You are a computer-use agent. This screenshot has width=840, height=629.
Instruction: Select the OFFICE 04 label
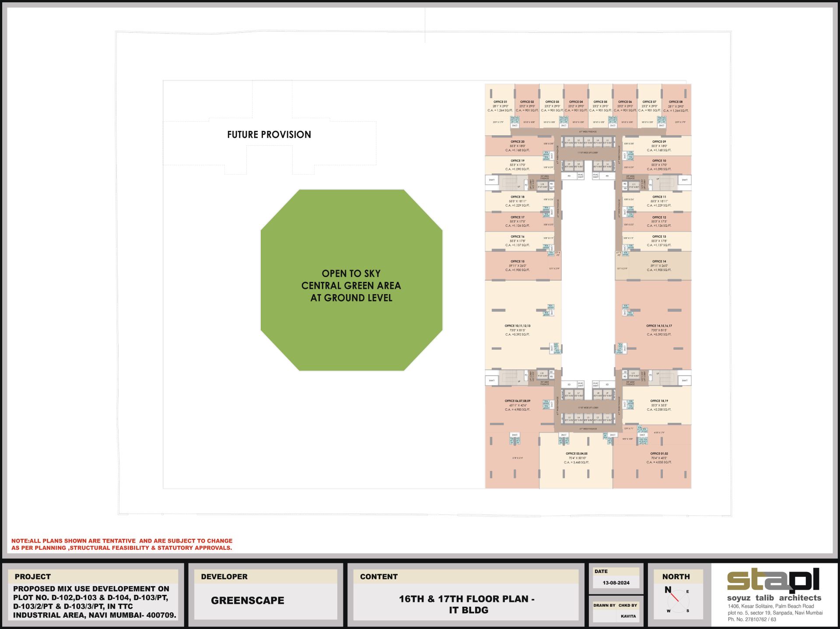(576, 102)
